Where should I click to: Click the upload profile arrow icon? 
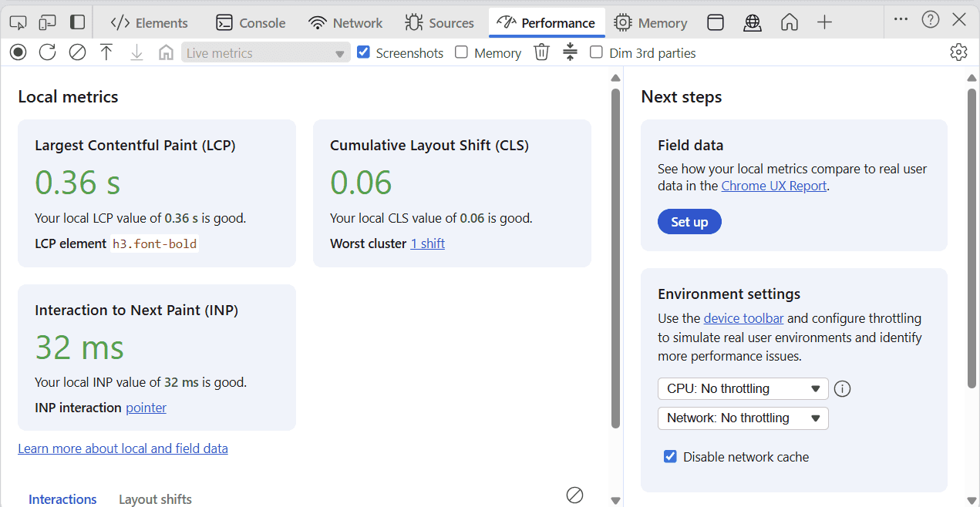coord(106,52)
